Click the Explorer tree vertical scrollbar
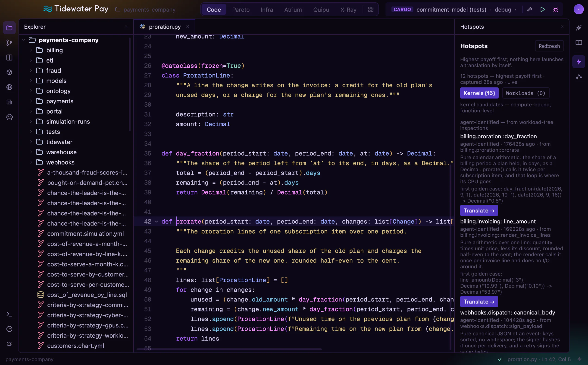 (x=130, y=85)
